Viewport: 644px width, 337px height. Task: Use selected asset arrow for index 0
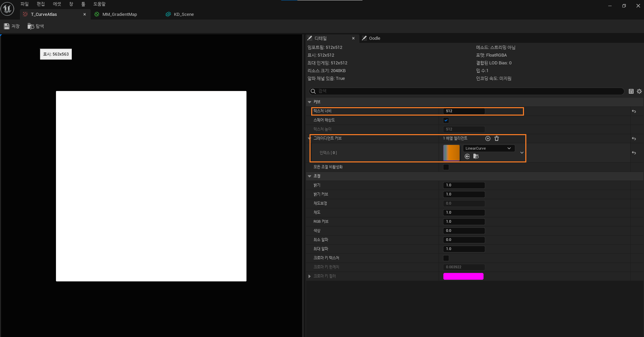point(467,156)
